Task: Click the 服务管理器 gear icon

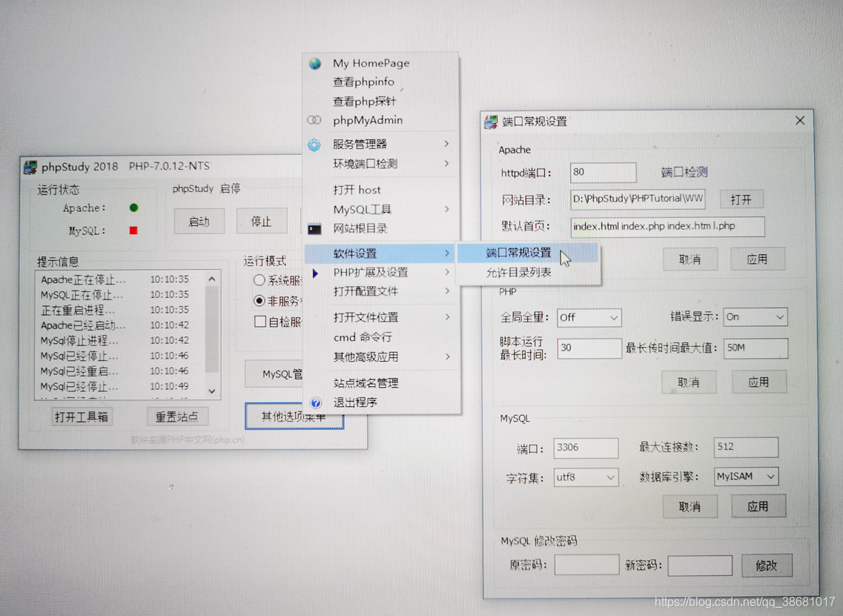Action: [314, 144]
